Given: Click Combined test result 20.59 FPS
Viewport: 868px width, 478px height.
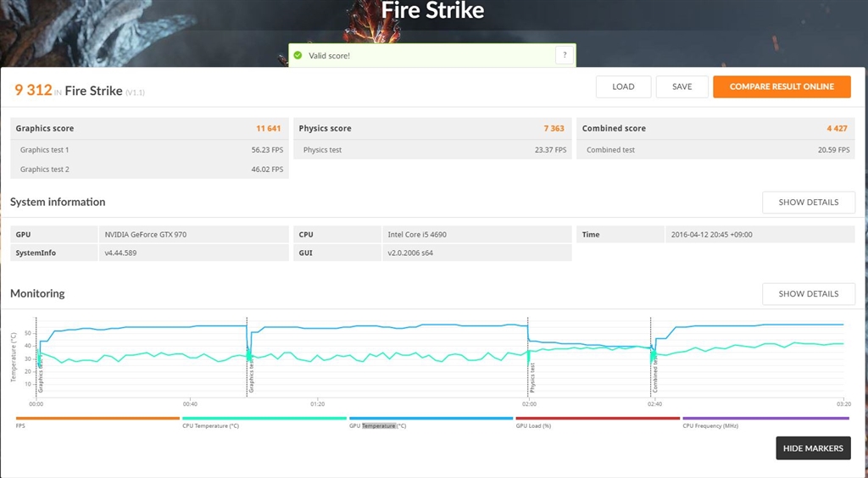Looking at the screenshot, I should tap(834, 150).
